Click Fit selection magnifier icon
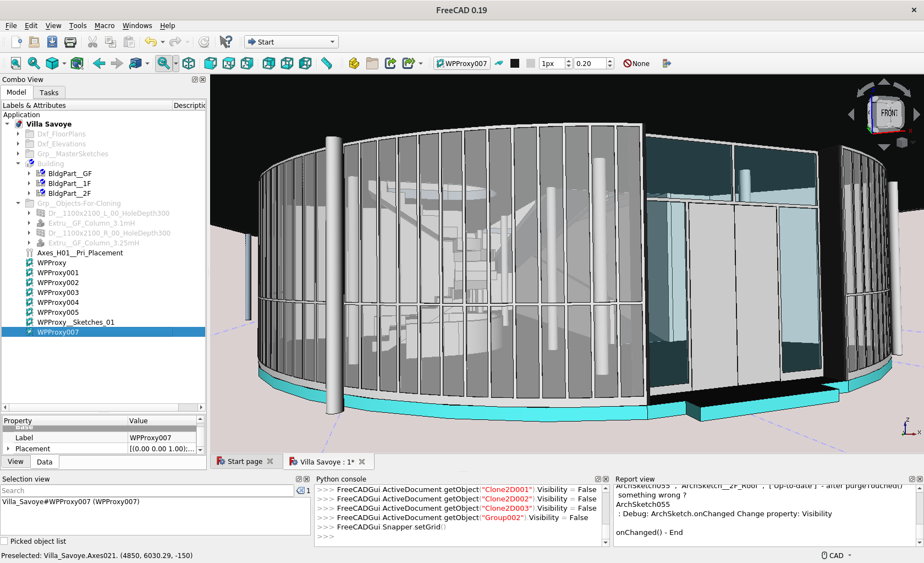 (34, 63)
